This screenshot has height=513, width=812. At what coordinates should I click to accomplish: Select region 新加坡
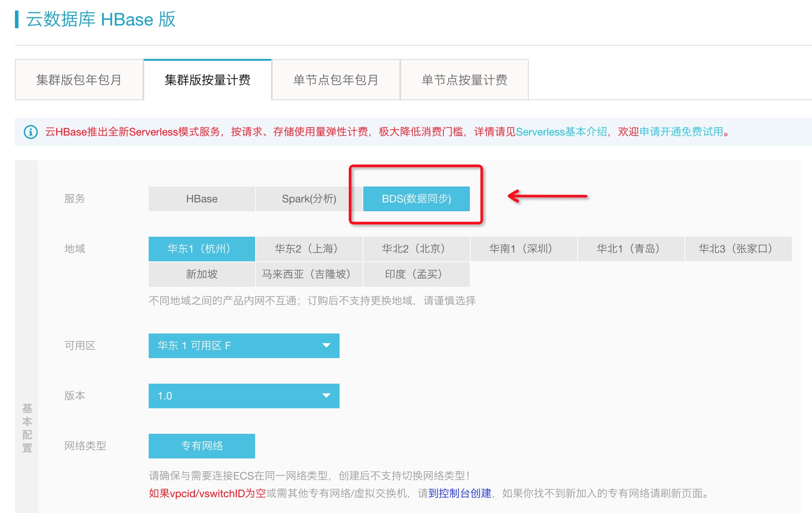coord(202,275)
